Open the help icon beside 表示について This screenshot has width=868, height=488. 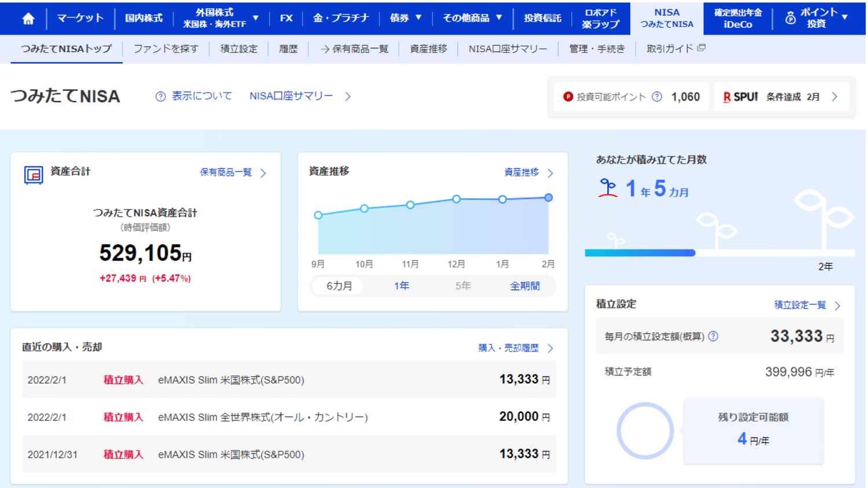(x=160, y=97)
